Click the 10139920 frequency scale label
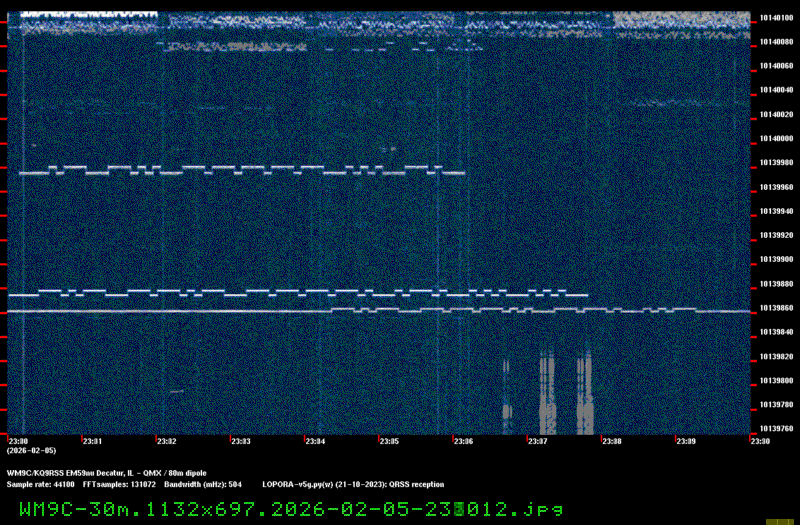 point(776,236)
